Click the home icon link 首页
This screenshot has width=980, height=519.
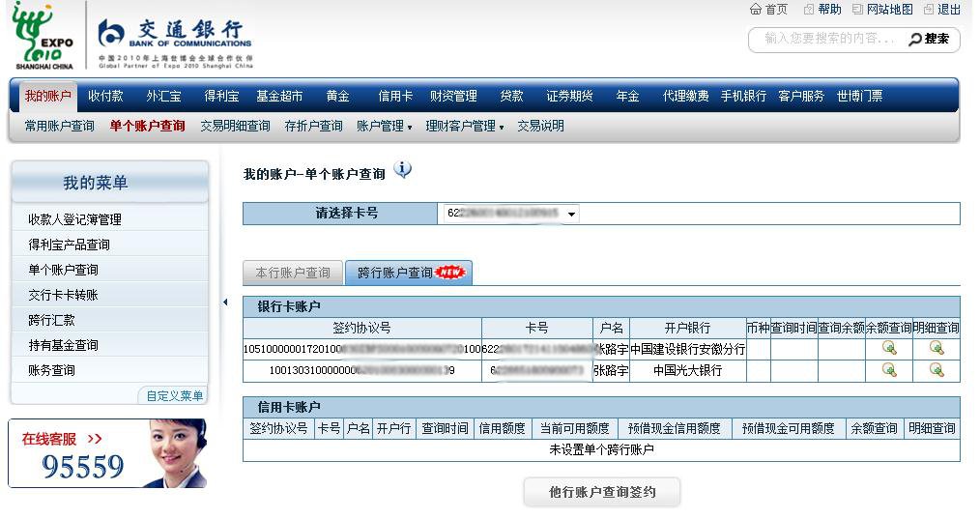pyautogui.click(x=768, y=10)
